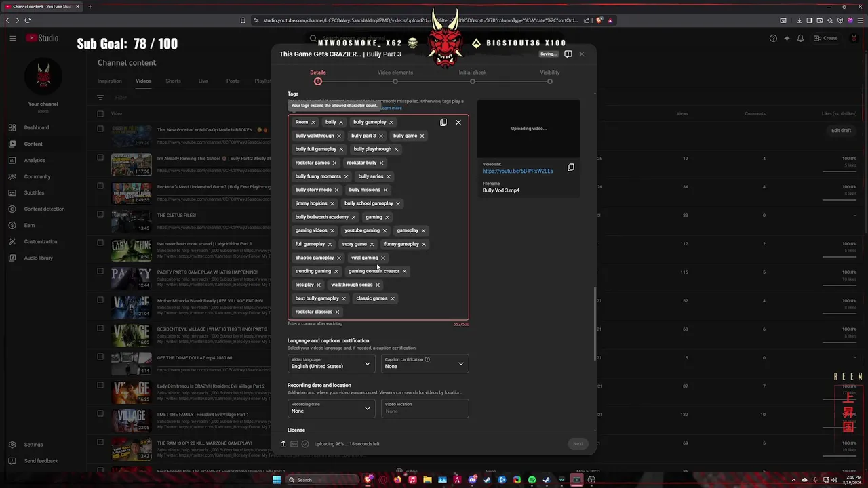Open Dashboard in the sidebar
Viewport: 868px width, 488px height.
pyautogui.click(x=43, y=127)
